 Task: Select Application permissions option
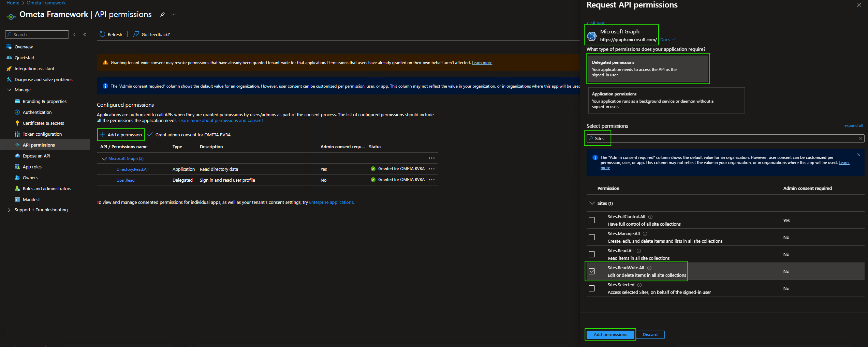666,100
